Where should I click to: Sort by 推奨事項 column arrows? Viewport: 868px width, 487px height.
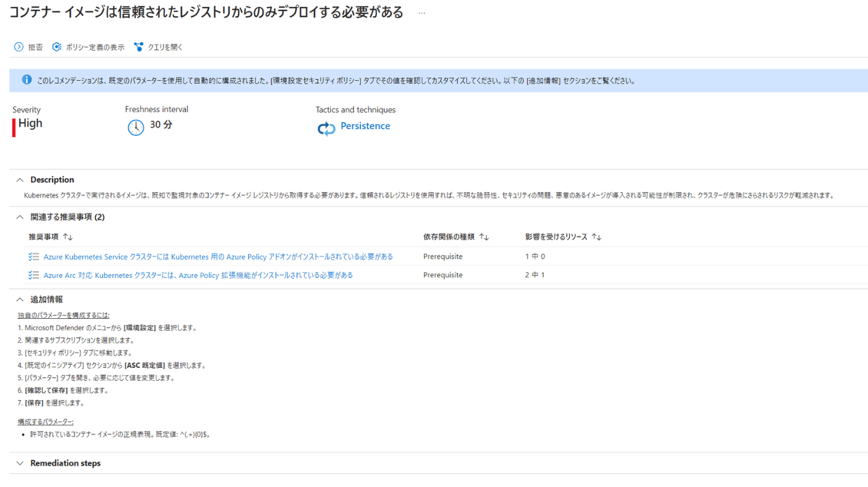68,237
